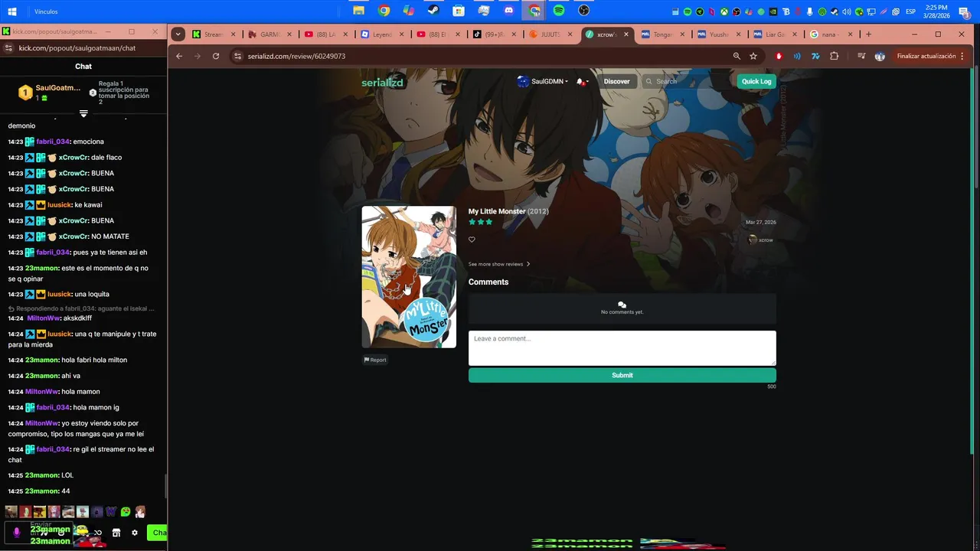The width and height of the screenshot is (980, 551).
Task: Click the address bar URL
Action: click(296, 56)
